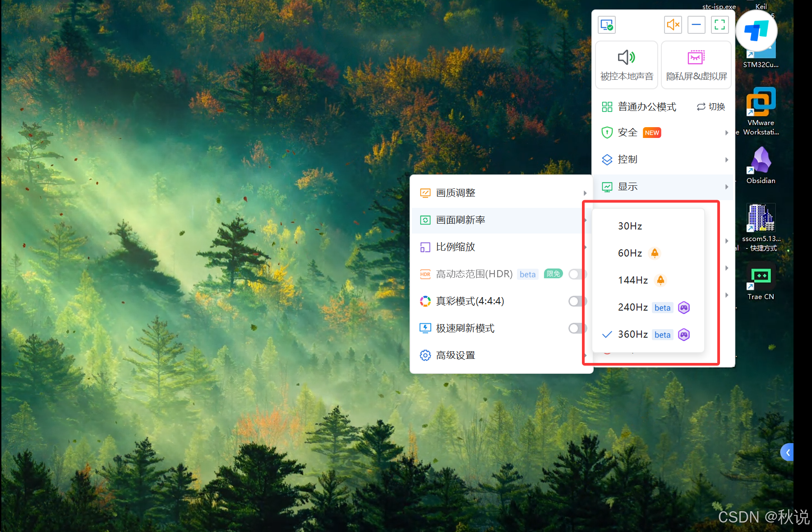The width and height of the screenshot is (812, 532).
Task: Enable 极速刷新模式
Action: [x=577, y=328]
